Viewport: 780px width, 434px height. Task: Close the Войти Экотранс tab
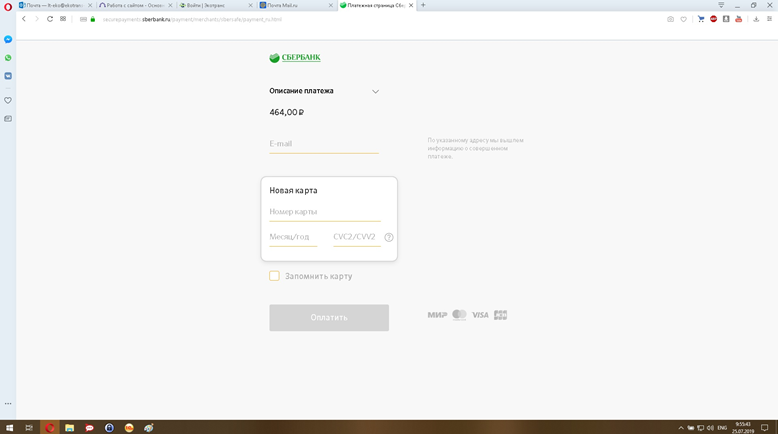click(x=251, y=5)
